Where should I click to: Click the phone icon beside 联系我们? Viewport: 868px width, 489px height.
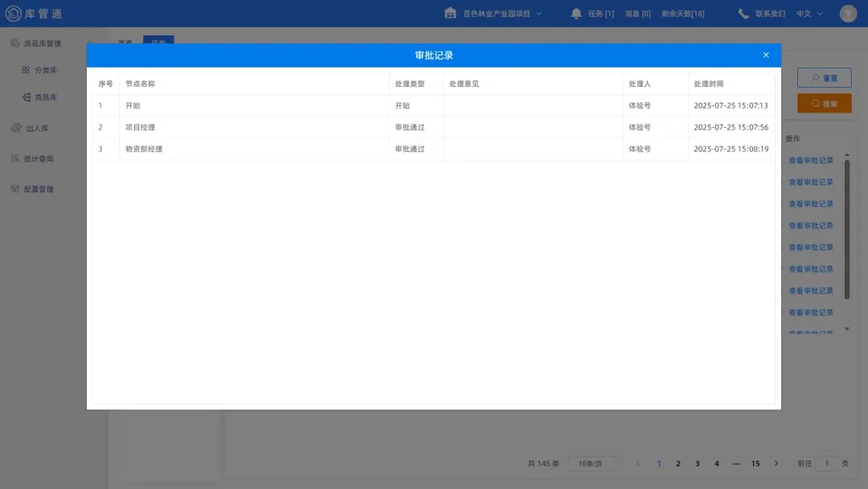pos(742,13)
